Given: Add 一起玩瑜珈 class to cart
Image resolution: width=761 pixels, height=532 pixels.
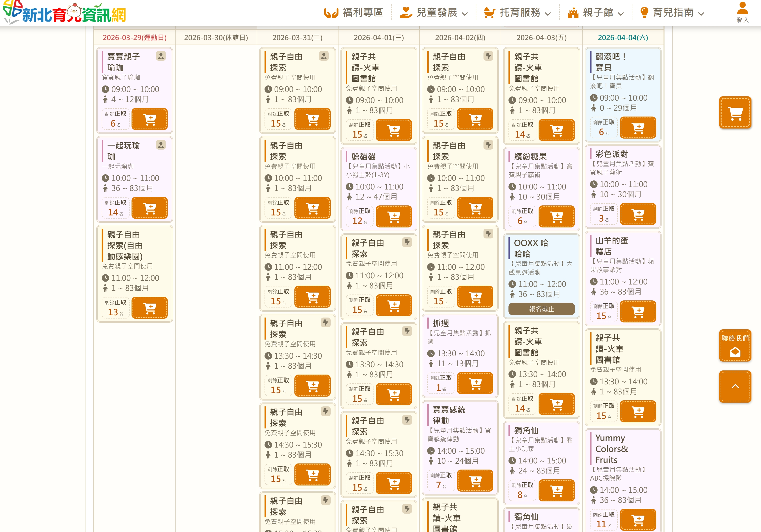Looking at the screenshot, I should 149,208.
